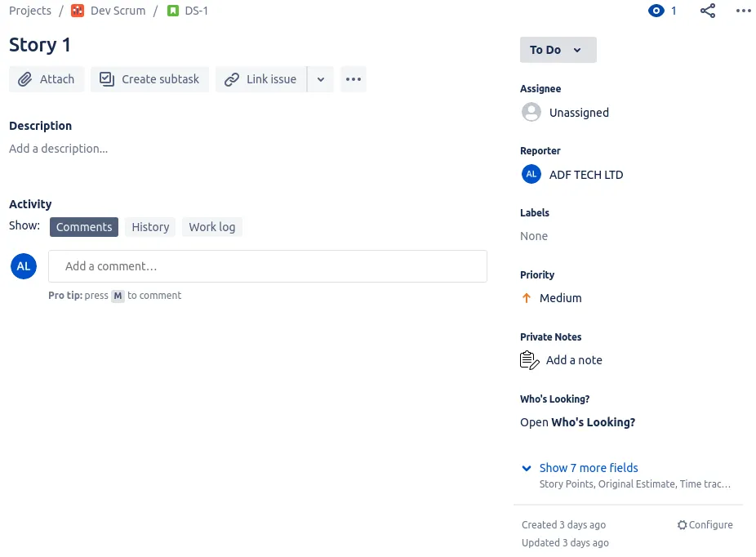This screenshot has height=557, width=756.
Task: Click the watcher count number 1
Action: 674,11
